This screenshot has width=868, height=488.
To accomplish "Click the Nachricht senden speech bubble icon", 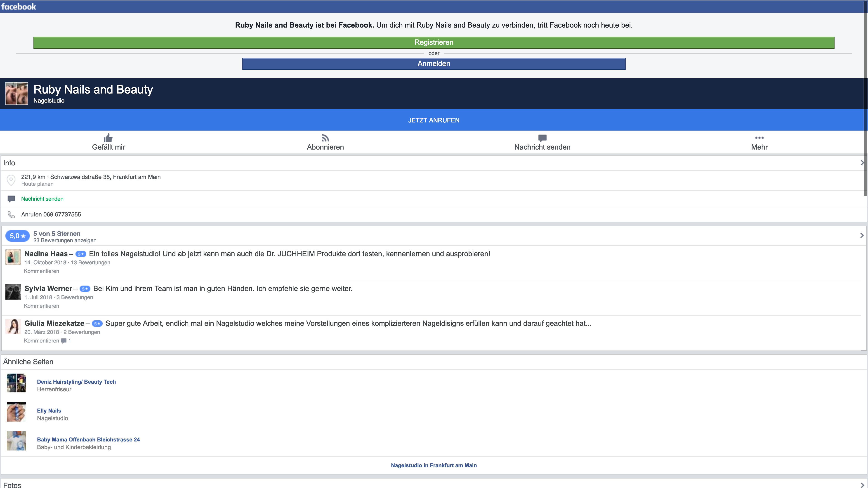I will click(542, 138).
